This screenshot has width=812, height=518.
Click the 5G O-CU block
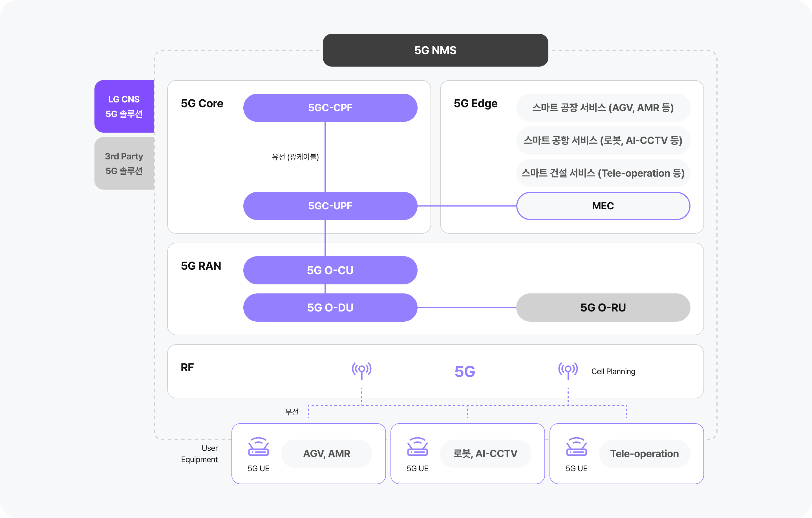click(330, 270)
